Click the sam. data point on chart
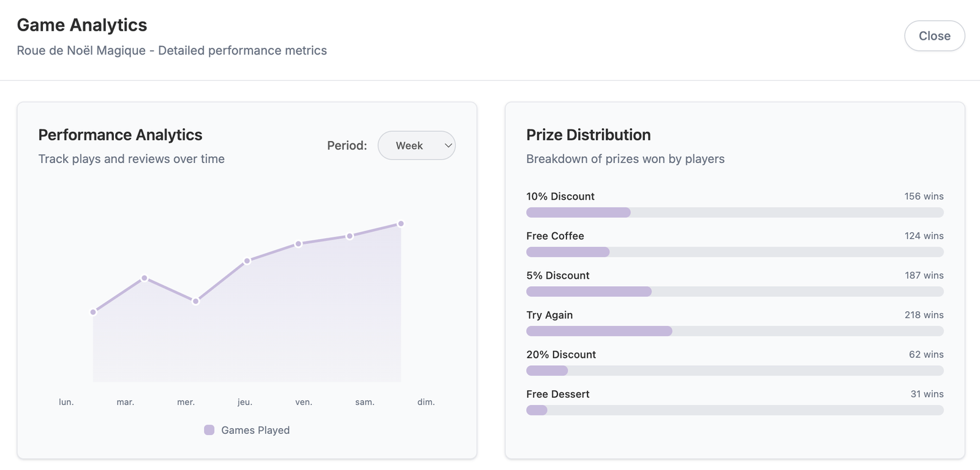Viewport: 980px width, 470px height. [x=350, y=236]
